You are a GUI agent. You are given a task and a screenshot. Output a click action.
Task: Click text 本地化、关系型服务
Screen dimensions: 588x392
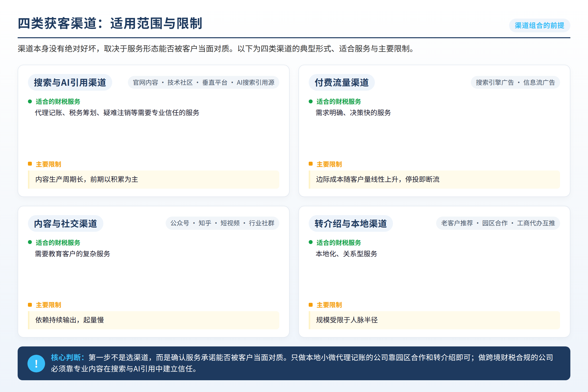pyautogui.click(x=346, y=254)
